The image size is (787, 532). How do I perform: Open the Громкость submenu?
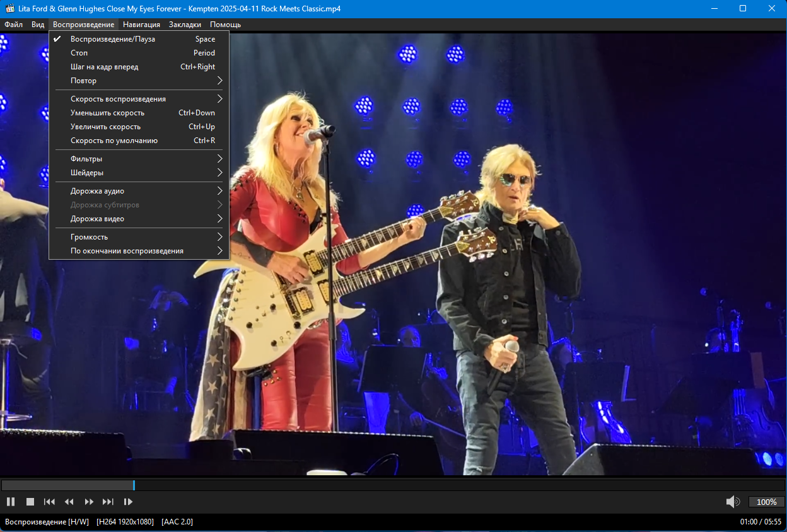pyautogui.click(x=139, y=237)
